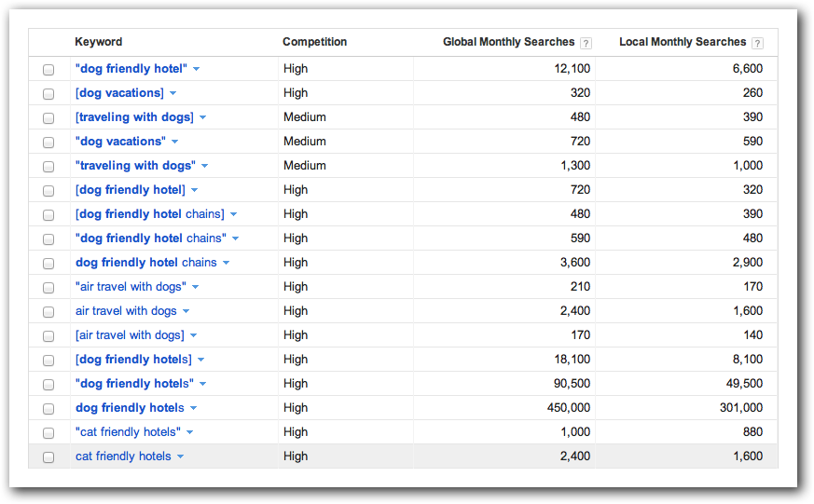This screenshot has height=504, width=814.
Task: Select checkbox for [traveling with dogs]
Action: (48, 118)
